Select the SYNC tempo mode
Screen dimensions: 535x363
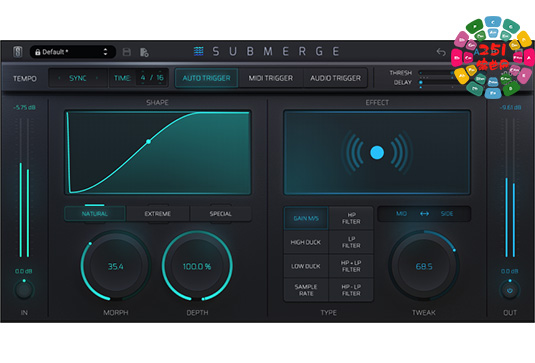(78, 78)
